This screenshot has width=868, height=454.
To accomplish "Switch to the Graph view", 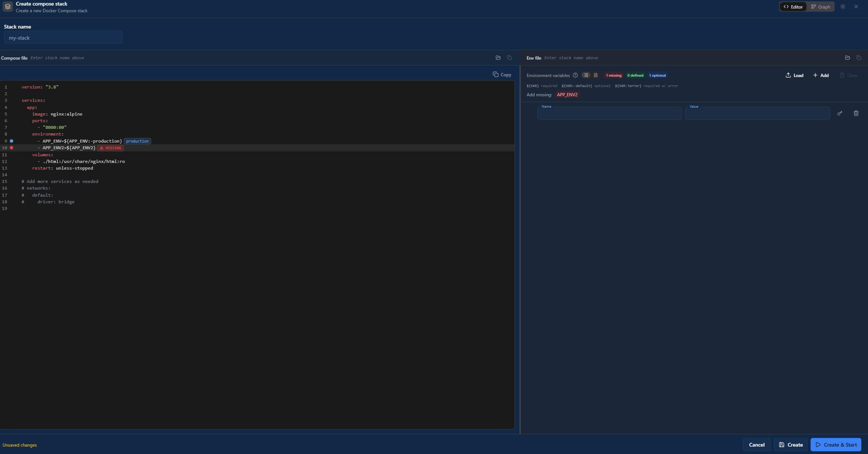I will (821, 6).
